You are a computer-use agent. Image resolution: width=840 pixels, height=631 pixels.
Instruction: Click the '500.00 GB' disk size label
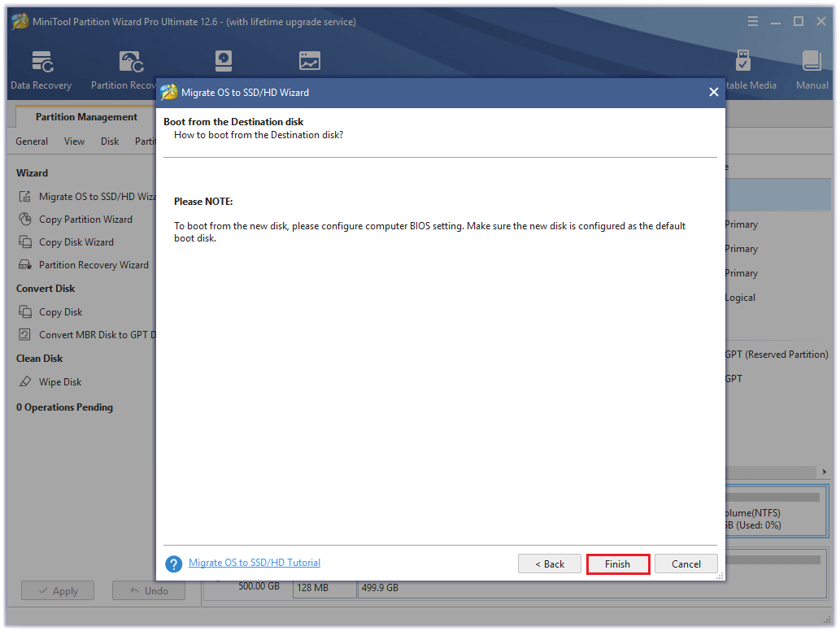pos(259,586)
